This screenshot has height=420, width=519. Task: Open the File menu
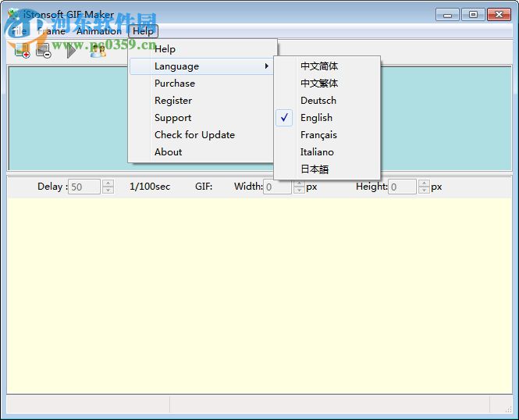[x=19, y=31]
